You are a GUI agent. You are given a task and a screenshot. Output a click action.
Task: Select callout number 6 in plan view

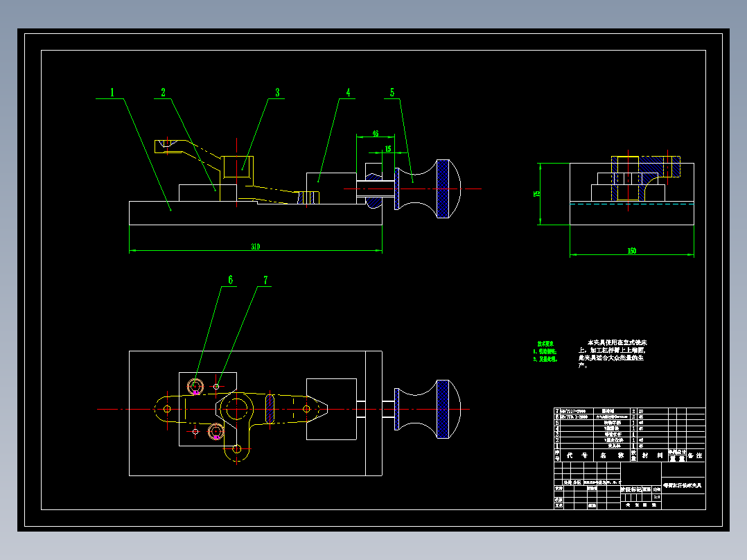(x=231, y=280)
